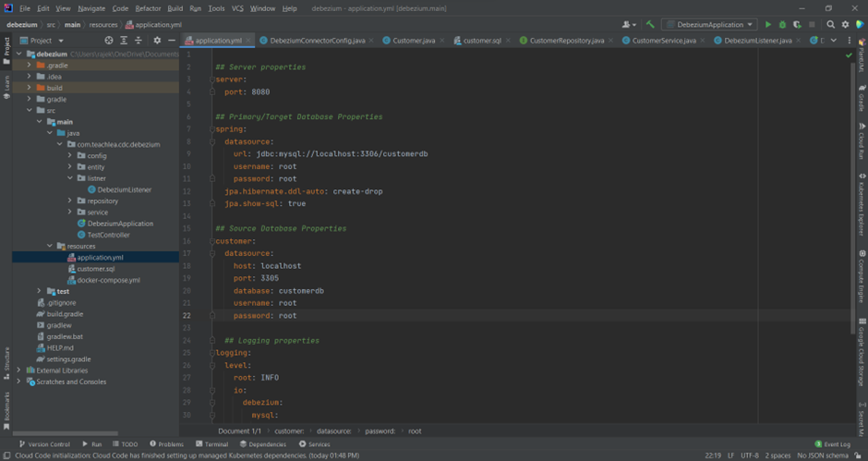Screen dimensions: 868x461
Task: Click Project panel horizontal scrollbar
Action: tap(66, 433)
